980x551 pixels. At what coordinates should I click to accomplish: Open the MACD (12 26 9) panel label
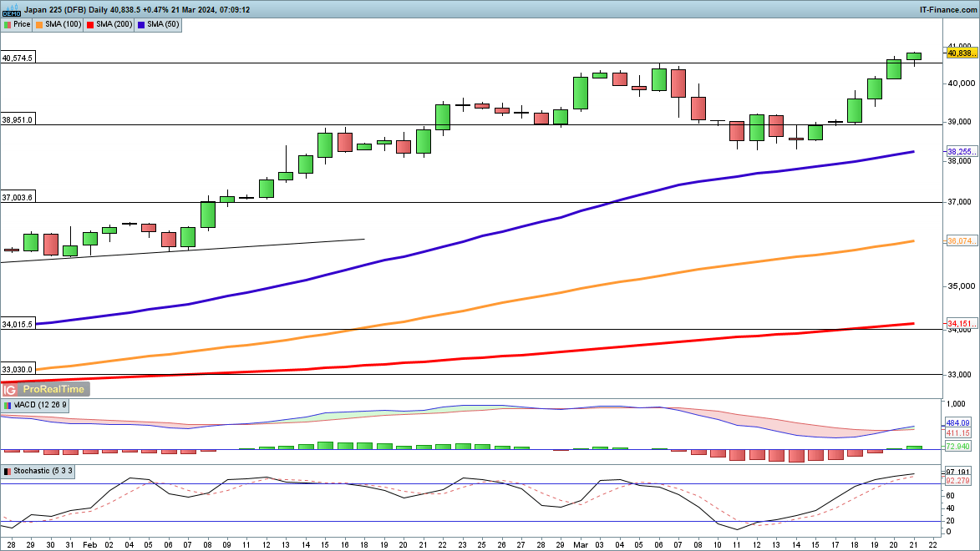tap(39, 405)
